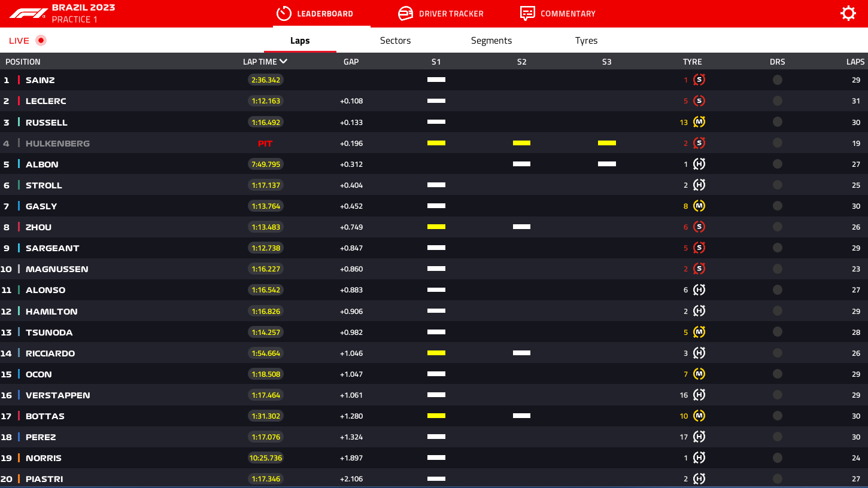Viewport: 868px width, 488px height.
Task: Click Hamilton's DRS indicator dot
Action: point(777,311)
